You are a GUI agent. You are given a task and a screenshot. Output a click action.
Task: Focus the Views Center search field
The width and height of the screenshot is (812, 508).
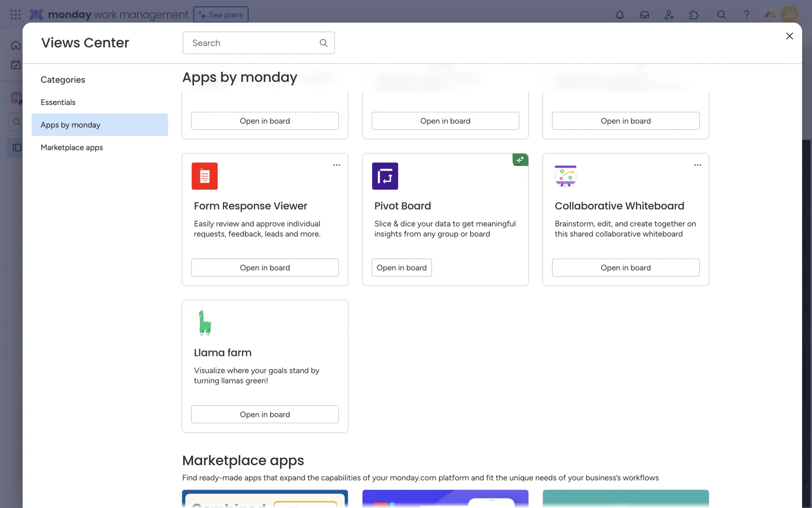pyautogui.click(x=254, y=43)
